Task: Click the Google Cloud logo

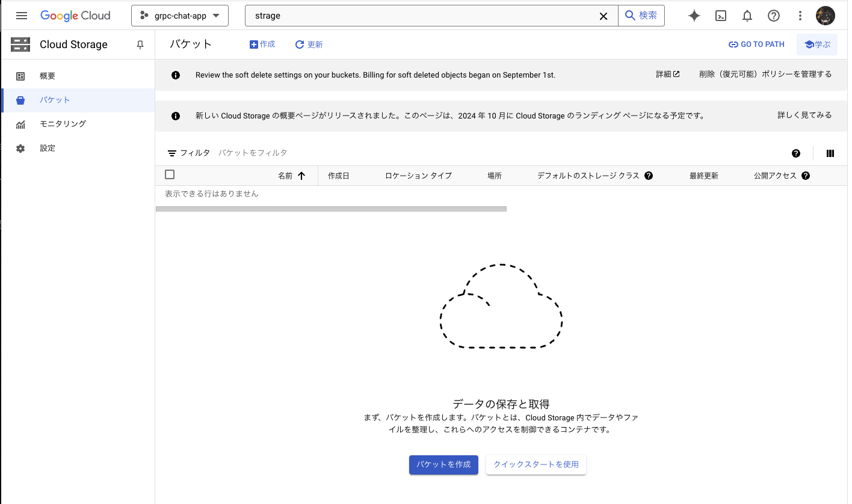Action: (75, 16)
